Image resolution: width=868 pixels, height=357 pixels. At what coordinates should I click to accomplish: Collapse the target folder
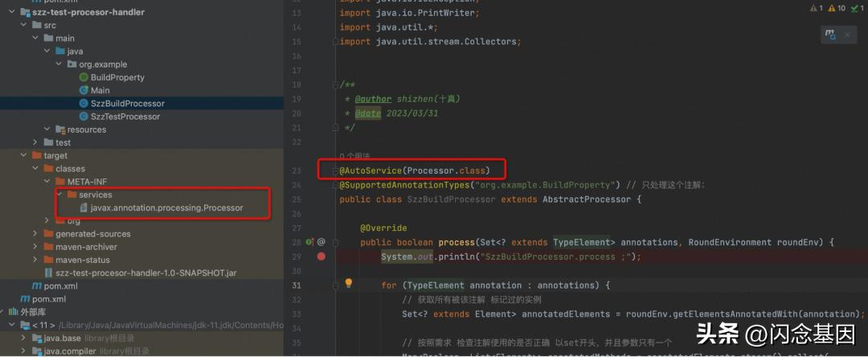coord(23,155)
